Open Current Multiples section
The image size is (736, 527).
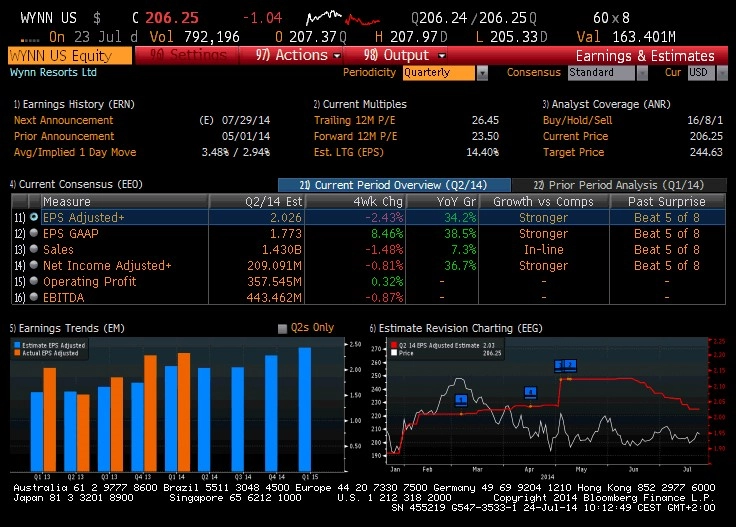pyautogui.click(x=360, y=104)
